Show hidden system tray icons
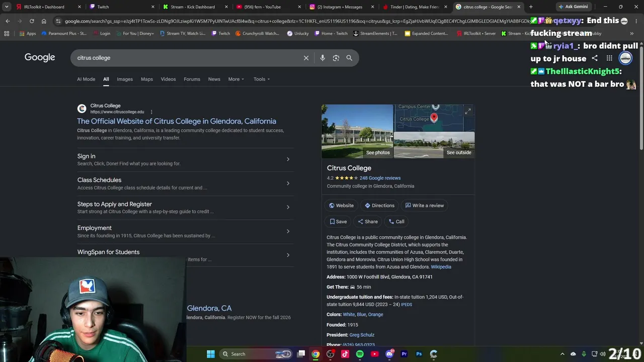The image size is (644, 362). pos(562,354)
